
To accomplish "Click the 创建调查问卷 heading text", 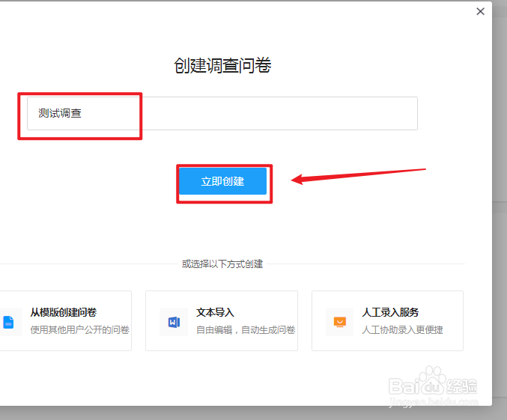I will [x=222, y=65].
